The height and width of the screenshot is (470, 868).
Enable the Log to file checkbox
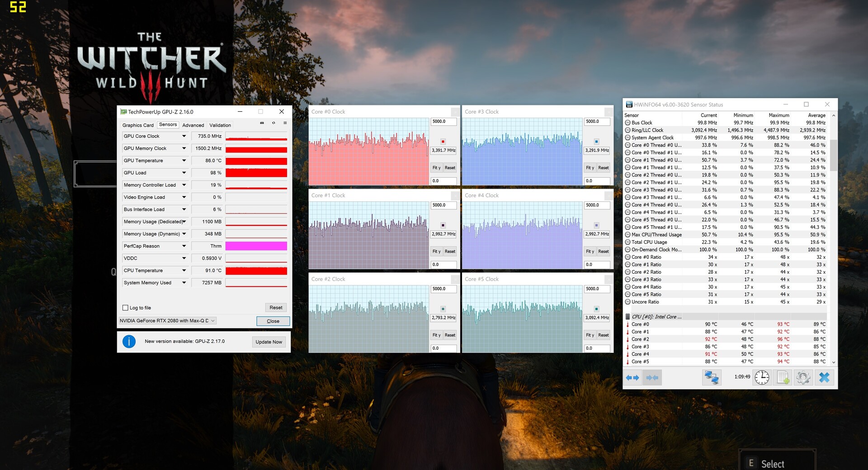(125, 308)
